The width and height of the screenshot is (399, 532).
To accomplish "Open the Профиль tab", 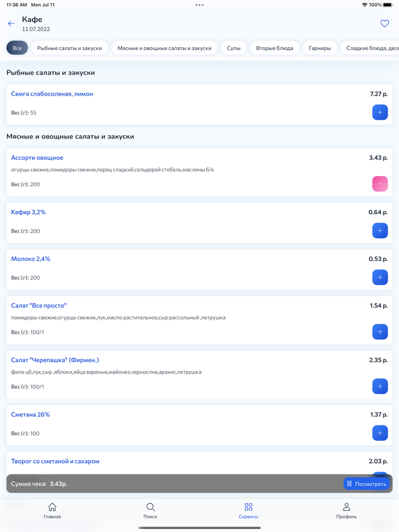I will (347, 510).
